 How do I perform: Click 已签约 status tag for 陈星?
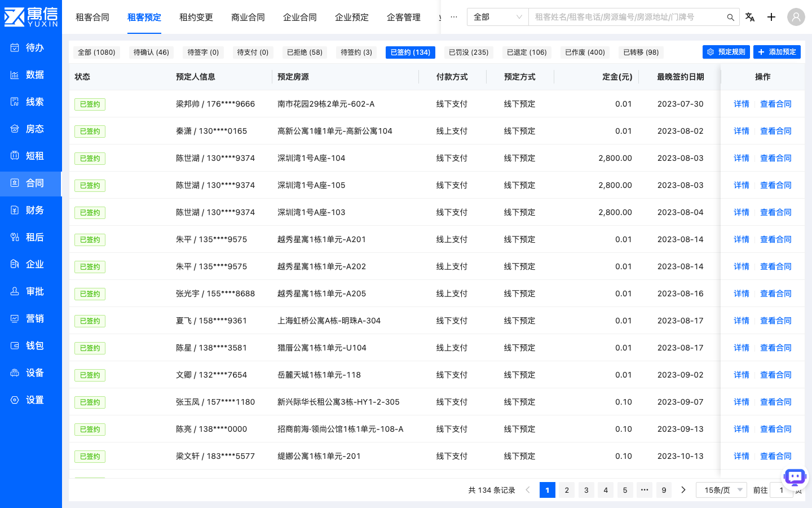pos(90,348)
